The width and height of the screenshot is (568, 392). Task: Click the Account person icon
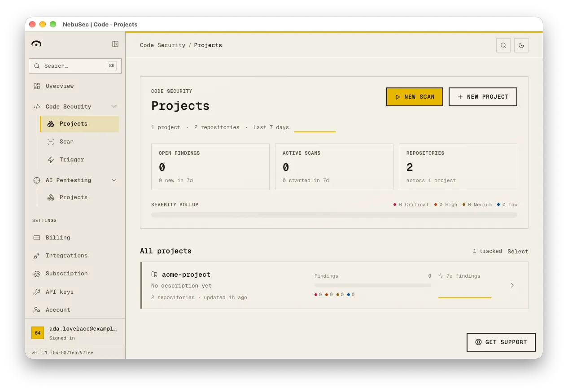click(37, 310)
